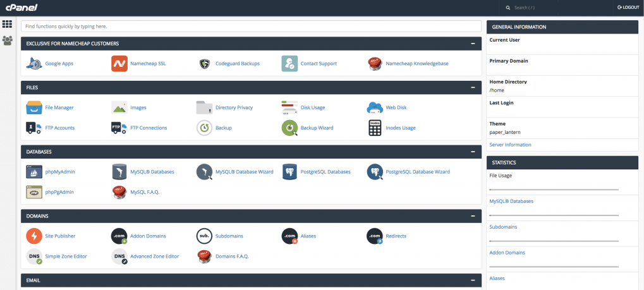Click the Subdomains usage progress bar

pyautogui.click(x=554, y=241)
